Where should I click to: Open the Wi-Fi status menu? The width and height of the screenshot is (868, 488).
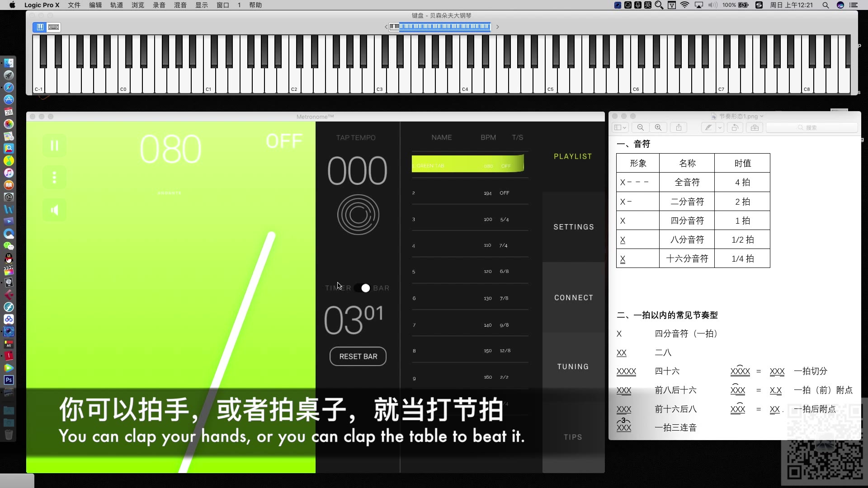[x=685, y=5]
